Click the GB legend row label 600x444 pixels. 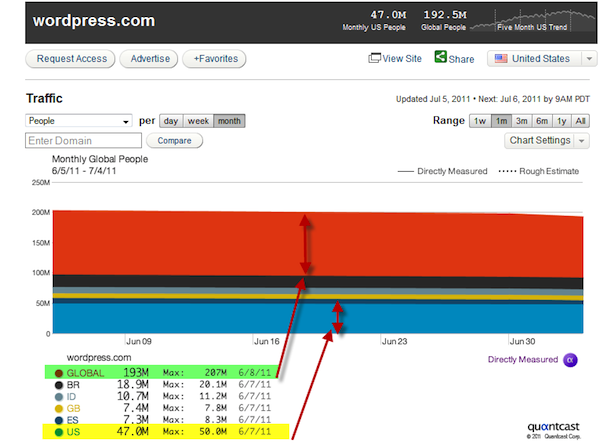click(73, 409)
